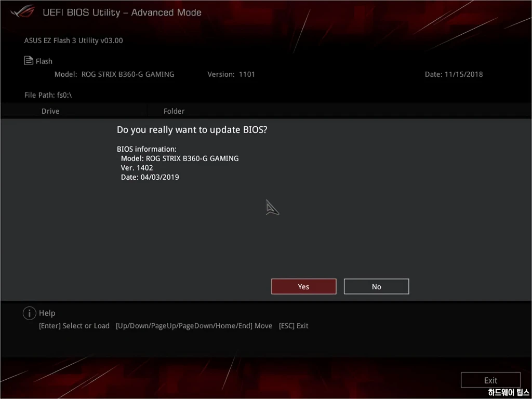
Task: Click the 'Date: 11/15/2018' label
Action: click(454, 74)
